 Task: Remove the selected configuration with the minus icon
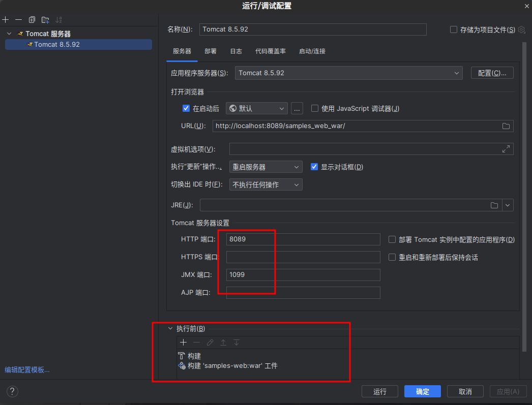(x=19, y=20)
